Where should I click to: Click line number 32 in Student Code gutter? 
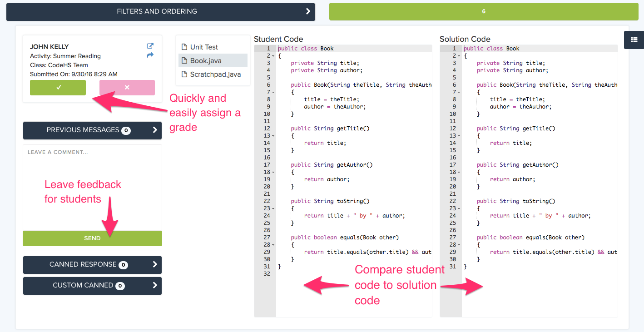[267, 274]
